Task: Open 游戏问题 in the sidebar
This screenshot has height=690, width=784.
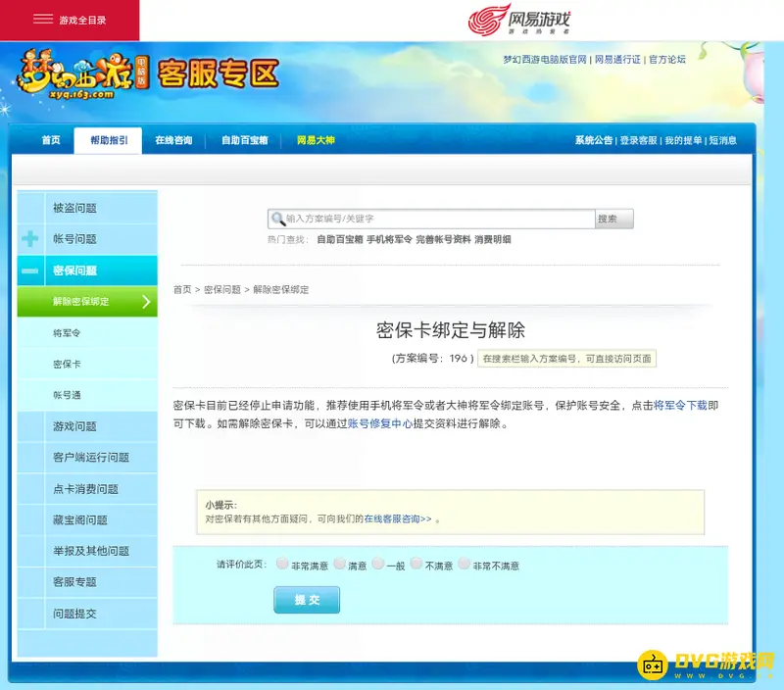Action: click(x=87, y=426)
